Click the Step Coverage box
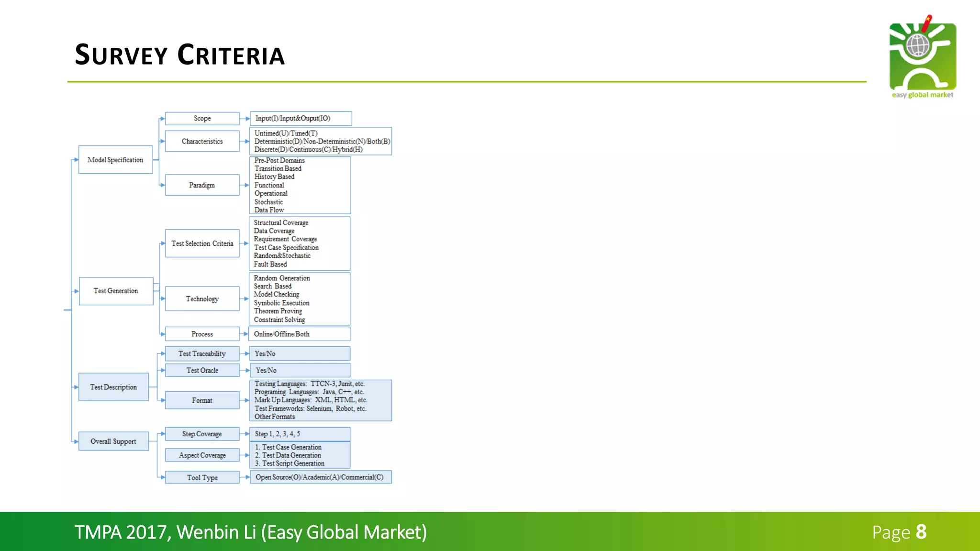The width and height of the screenshot is (980, 551). pos(202,434)
